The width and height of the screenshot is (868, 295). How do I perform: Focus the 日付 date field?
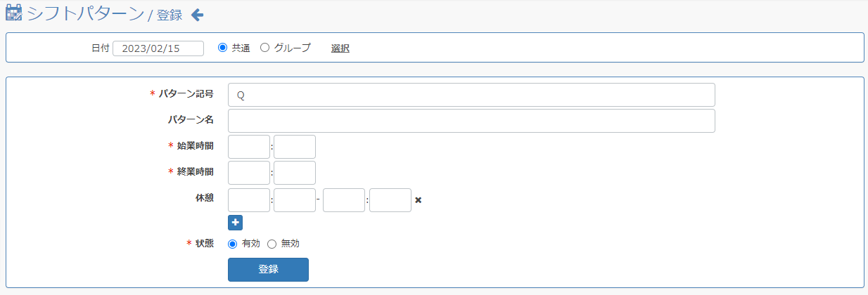click(x=158, y=48)
